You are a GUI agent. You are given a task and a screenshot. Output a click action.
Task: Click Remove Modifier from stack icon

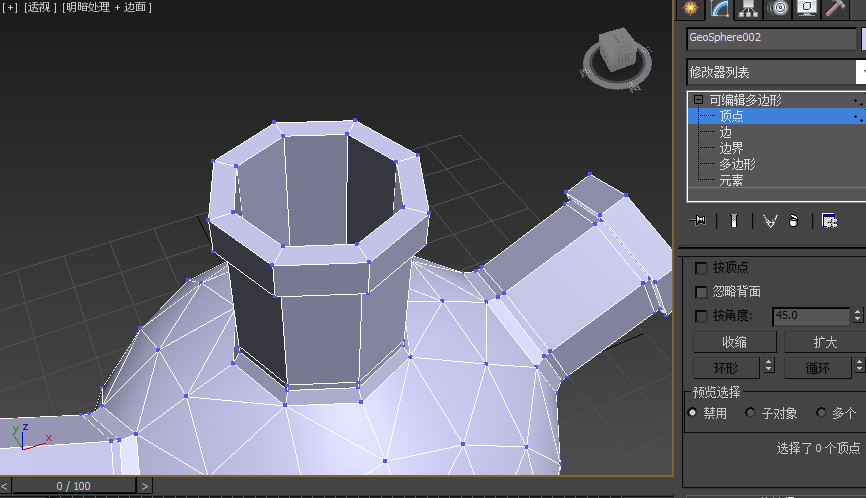pyautogui.click(x=793, y=221)
